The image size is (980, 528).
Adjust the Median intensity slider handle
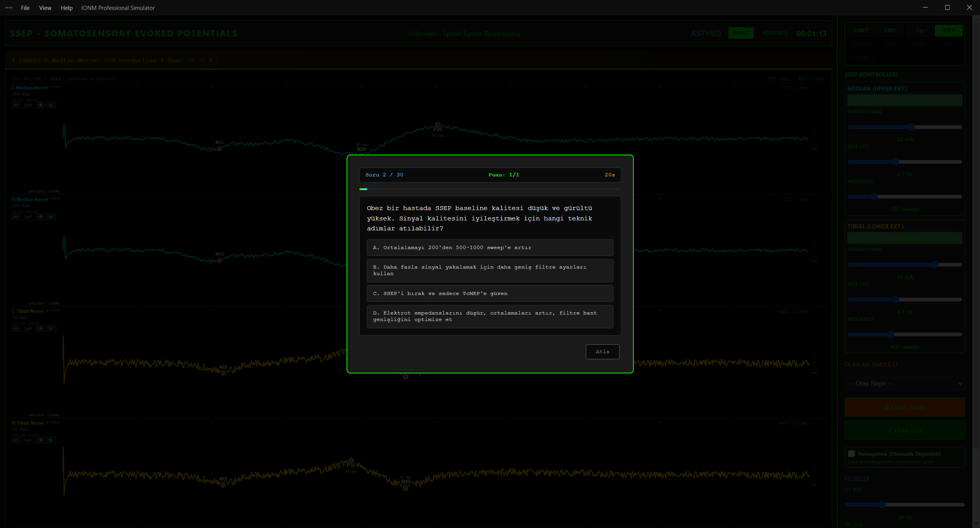click(911, 127)
